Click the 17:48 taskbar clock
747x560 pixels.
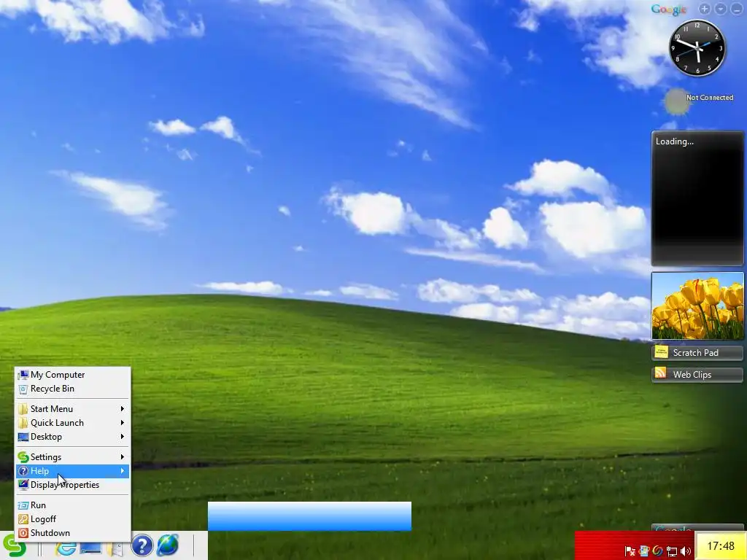tap(721, 545)
